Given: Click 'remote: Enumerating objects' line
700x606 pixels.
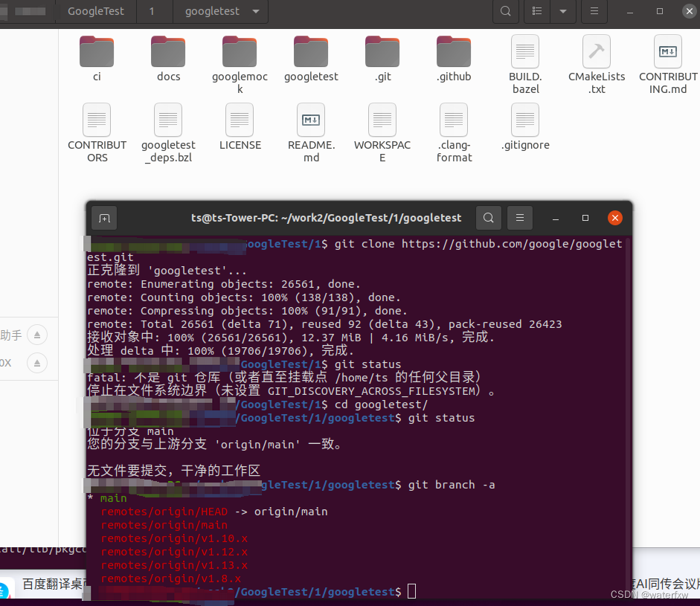Looking at the screenshot, I should click(x=224, y=284).
